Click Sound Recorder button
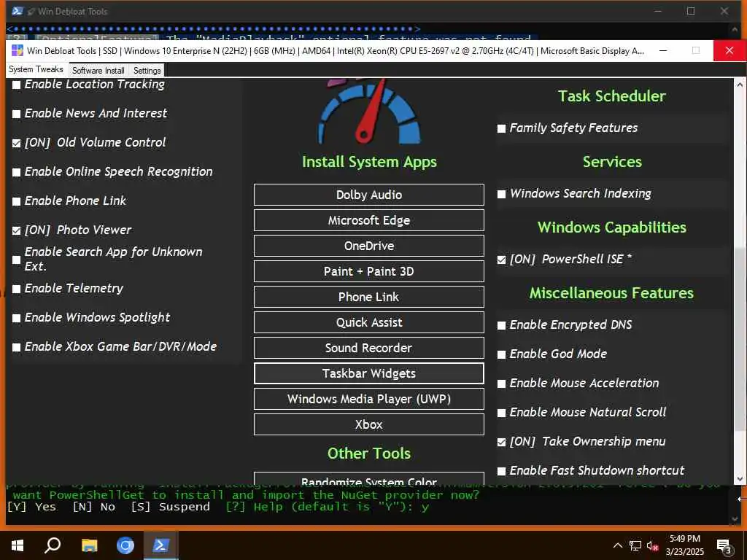The image size is (747, 560). 368,348
